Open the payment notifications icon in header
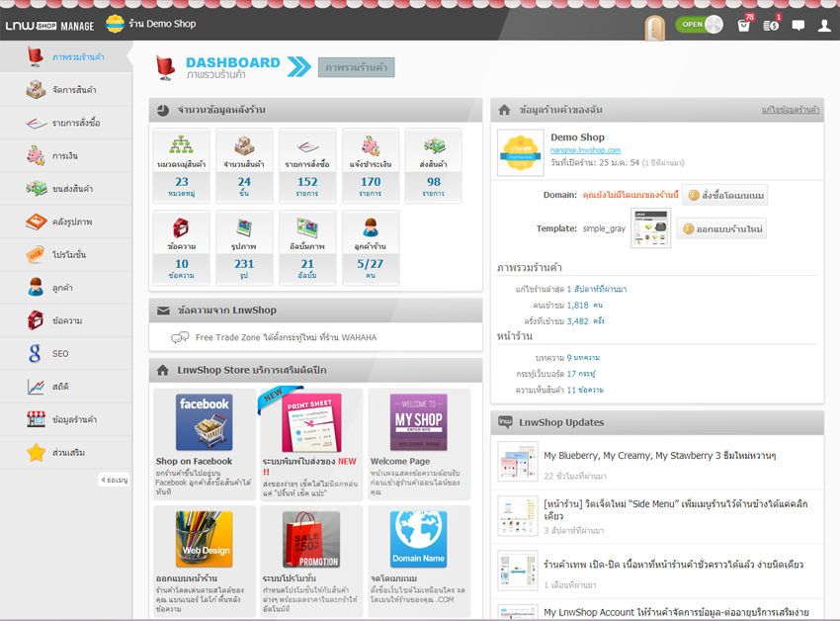The width and height of the screenshot is (840, 621). coord(772,24)
